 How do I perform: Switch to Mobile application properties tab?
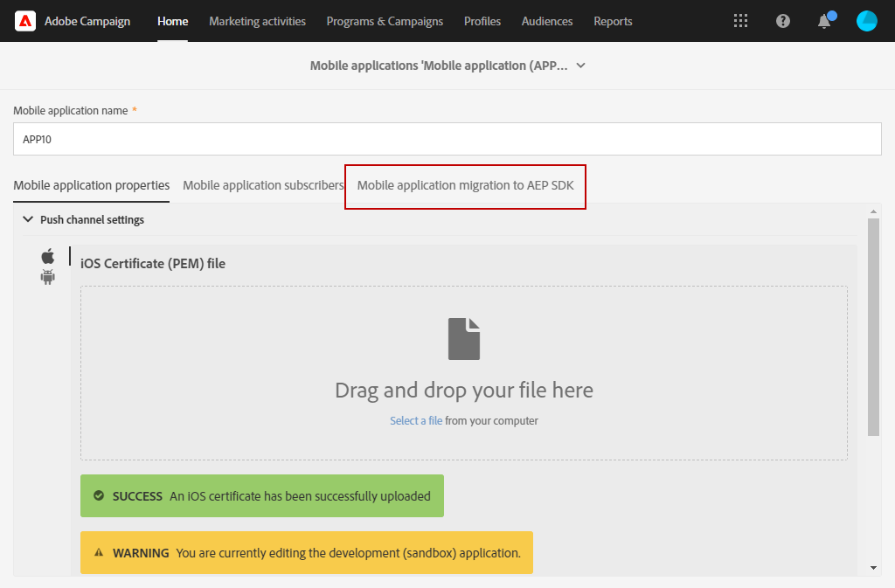pos(91,185)
